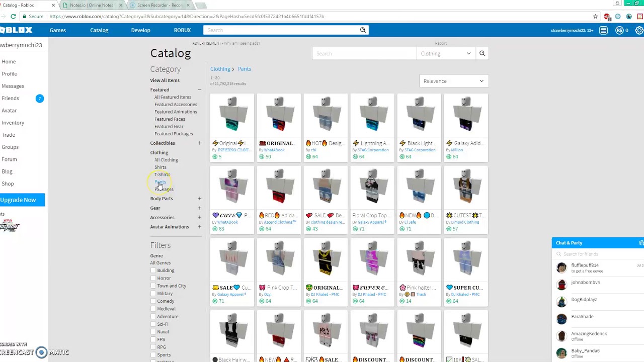644x362 pixels.
Task: Open the Pink halter item thumbnail
Action: [x=419, y=260]
